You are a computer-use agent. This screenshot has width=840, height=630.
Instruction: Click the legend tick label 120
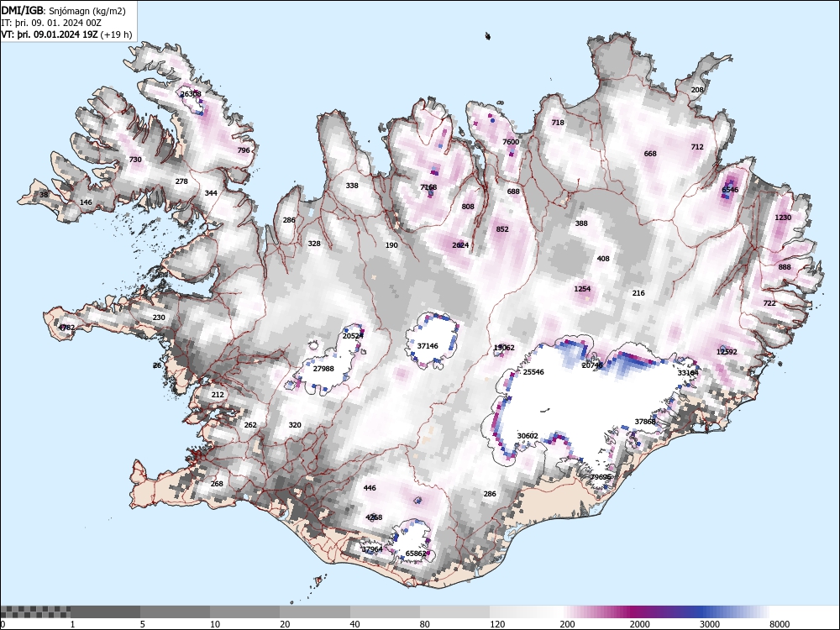click(497, 624)
